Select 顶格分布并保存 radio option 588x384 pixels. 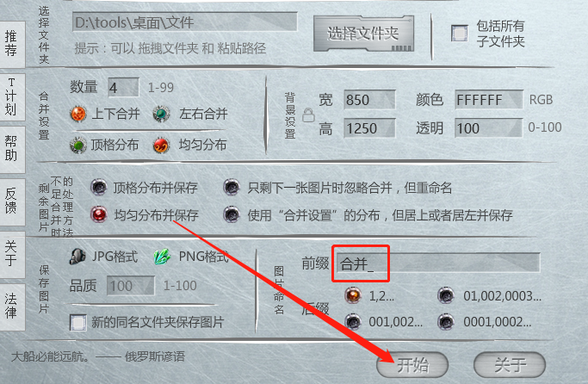99,187
